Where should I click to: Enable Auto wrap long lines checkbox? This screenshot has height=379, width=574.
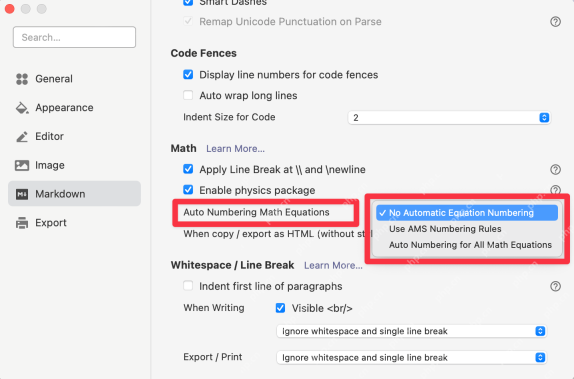click(188, 96)
